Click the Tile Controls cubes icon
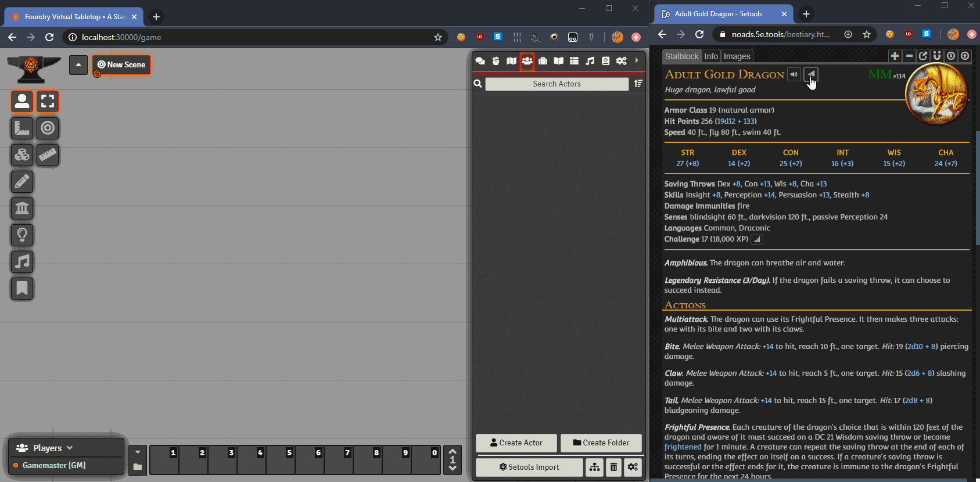The height and width of the screenshot is (482, 980). coord(22,155)
